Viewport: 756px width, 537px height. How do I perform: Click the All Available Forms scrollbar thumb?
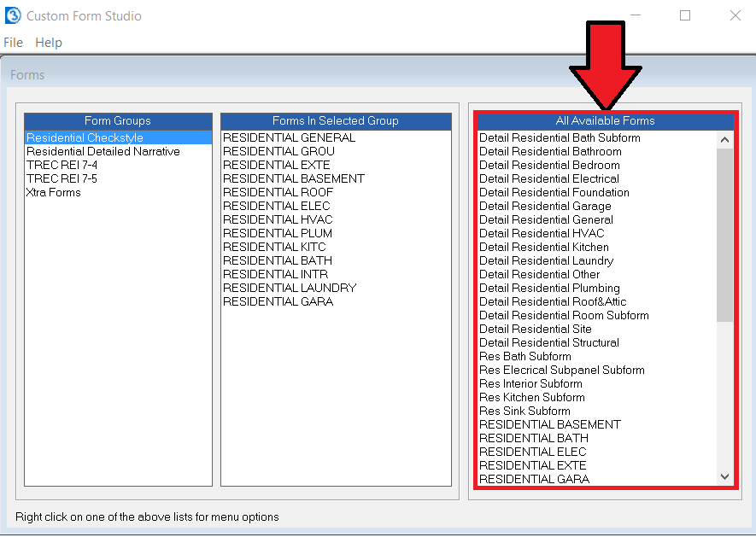coord(724,235)
